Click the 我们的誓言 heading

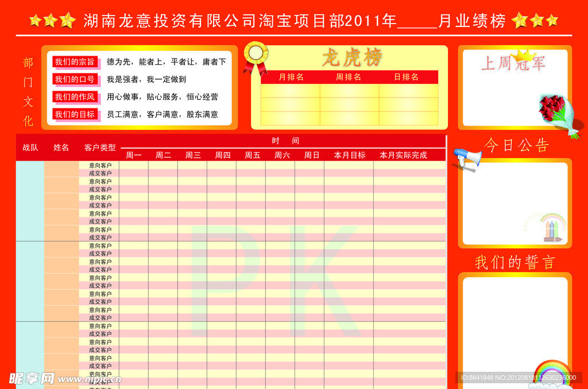pos(514,262)
